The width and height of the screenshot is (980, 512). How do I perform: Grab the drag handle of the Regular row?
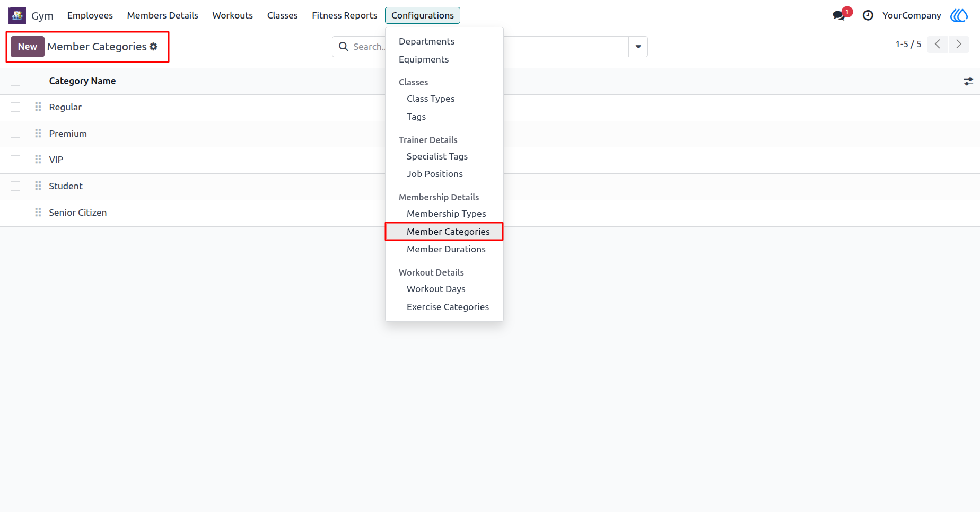point(38,107)
